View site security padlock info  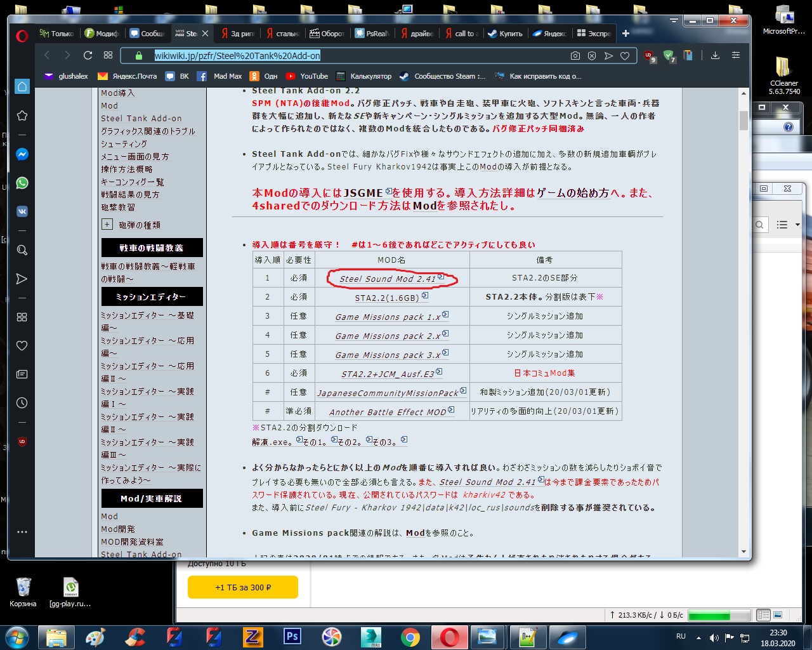pos(140,56)
